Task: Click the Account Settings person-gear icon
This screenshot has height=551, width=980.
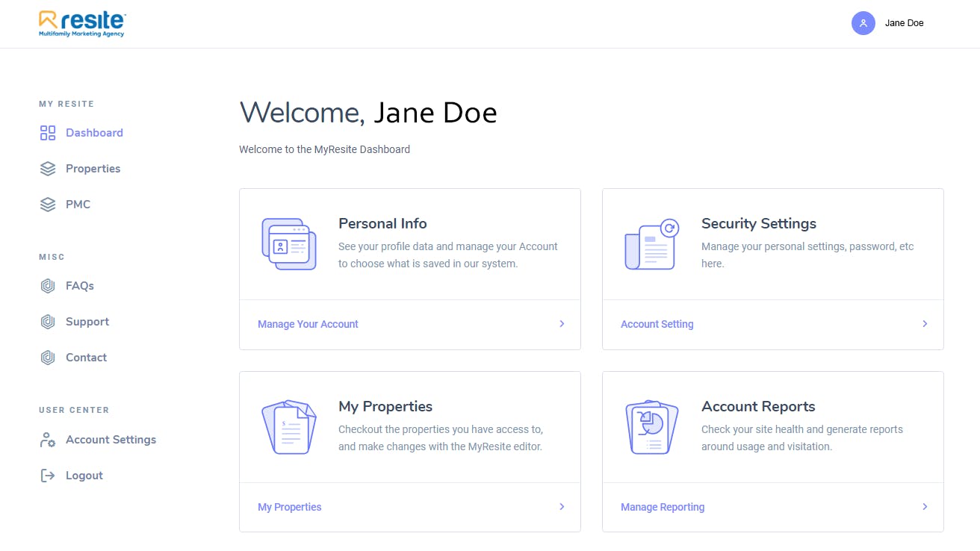Action: (48, 440)
